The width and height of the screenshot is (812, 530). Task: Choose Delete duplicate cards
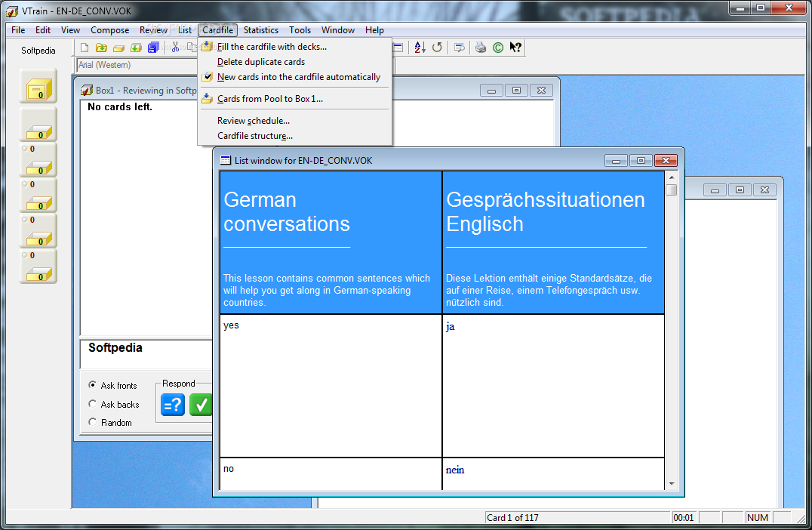tap(294, 62)
